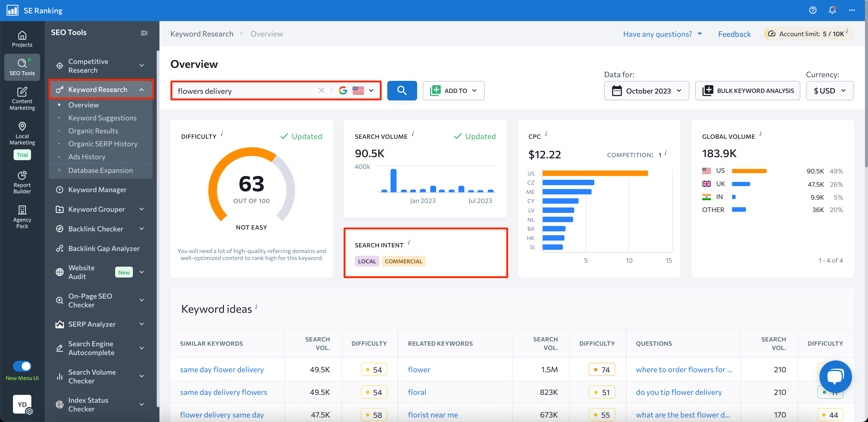Open the USD currency dropdown

[830, 91]
